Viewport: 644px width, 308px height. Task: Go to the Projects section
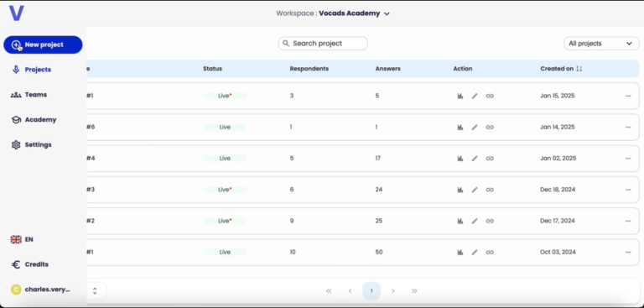(32, 70)
